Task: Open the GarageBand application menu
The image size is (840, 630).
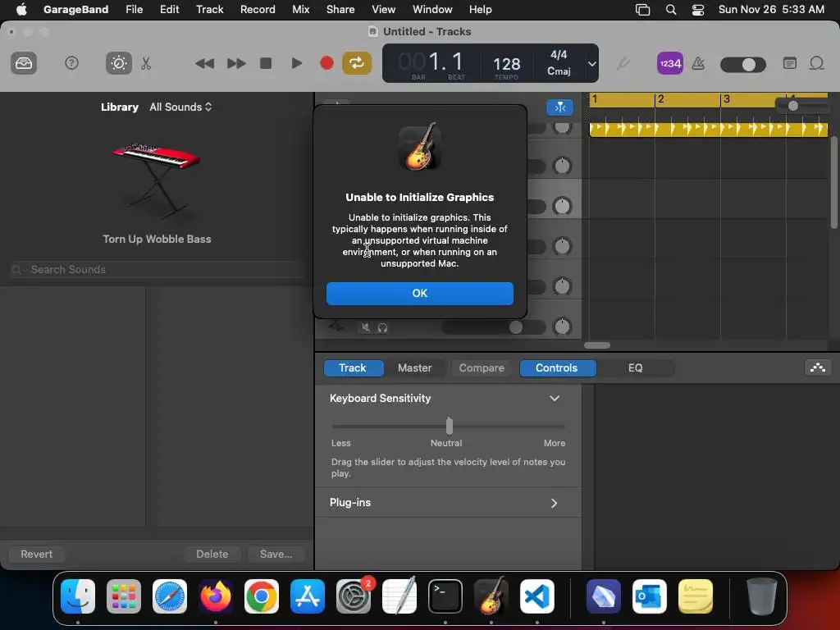Action: [x=75, y=9]
